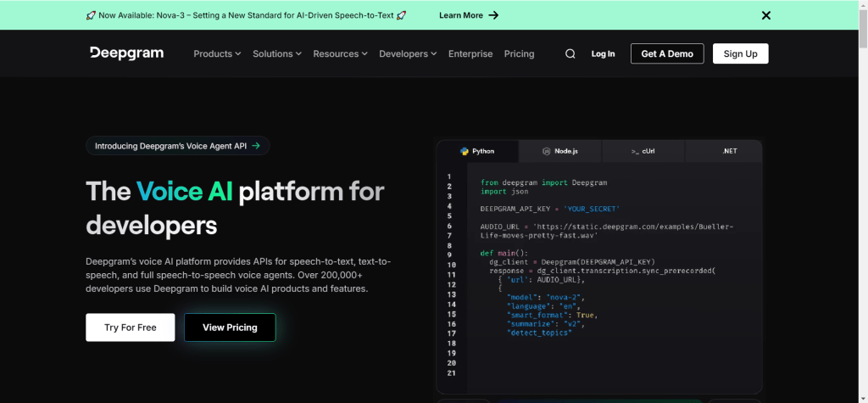Click the Learn More arrow icon

pyautogui.click(x=493, y=15)
